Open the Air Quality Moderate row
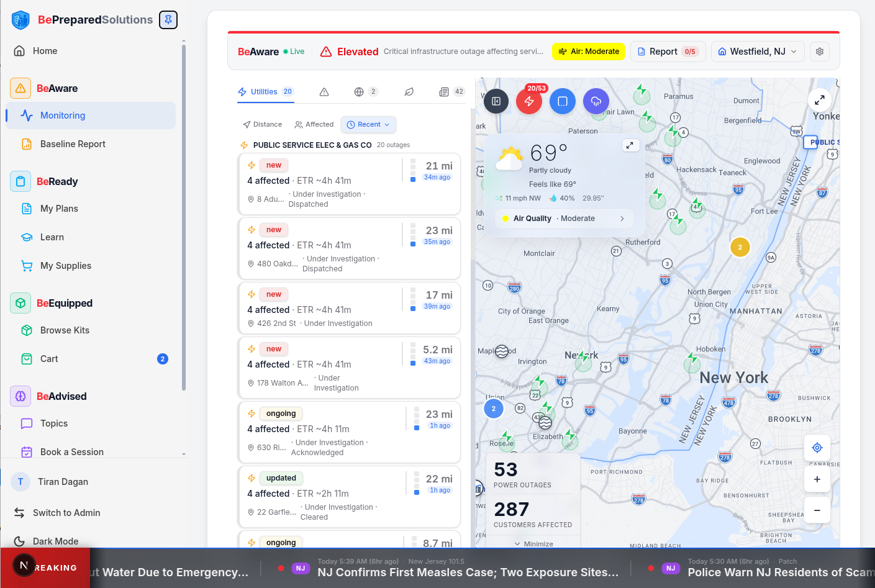 point(564,219)
